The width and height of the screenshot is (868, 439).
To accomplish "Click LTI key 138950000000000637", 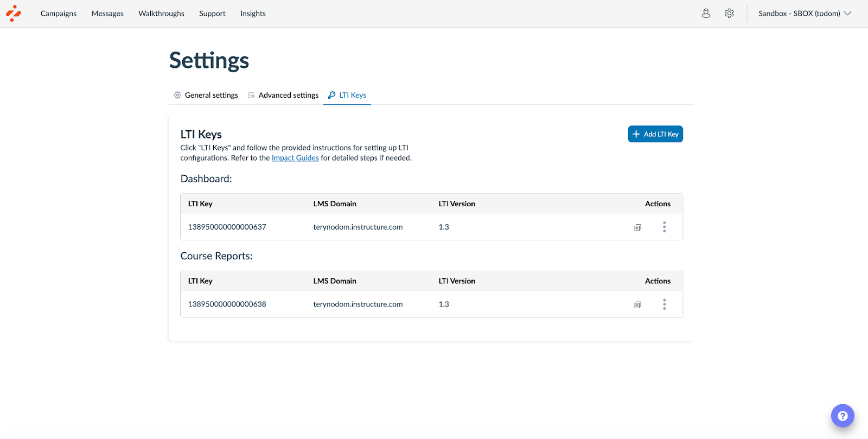I will point(227,227).
